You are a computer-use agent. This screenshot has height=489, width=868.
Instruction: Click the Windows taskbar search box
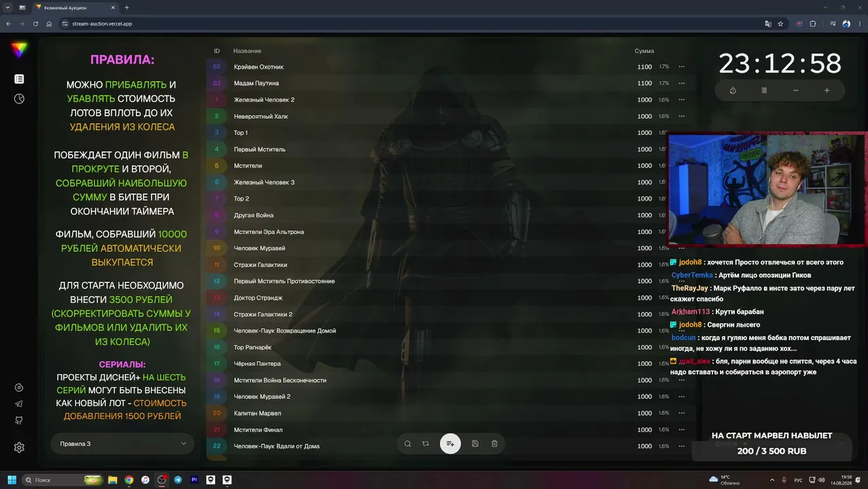62,479
